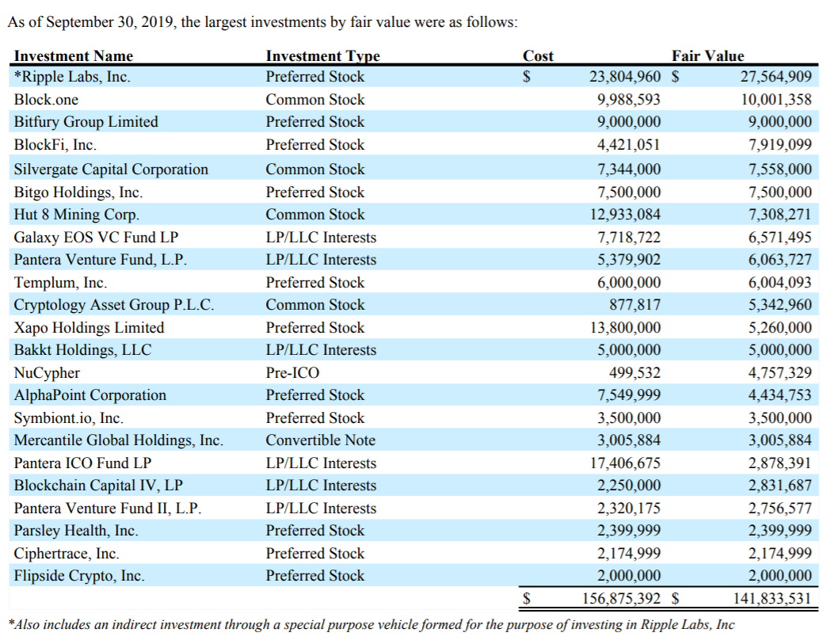Select 'Pantera Venture Fund II, L.P.' name
Image resolution: width=823 pixels, height=644 pixels.
point(108,509)
